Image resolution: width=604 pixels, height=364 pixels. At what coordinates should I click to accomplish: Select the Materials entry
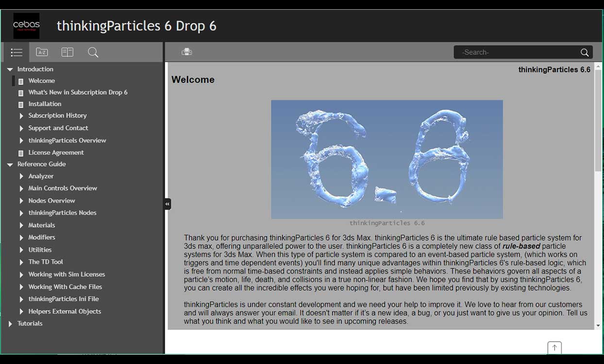42,225
